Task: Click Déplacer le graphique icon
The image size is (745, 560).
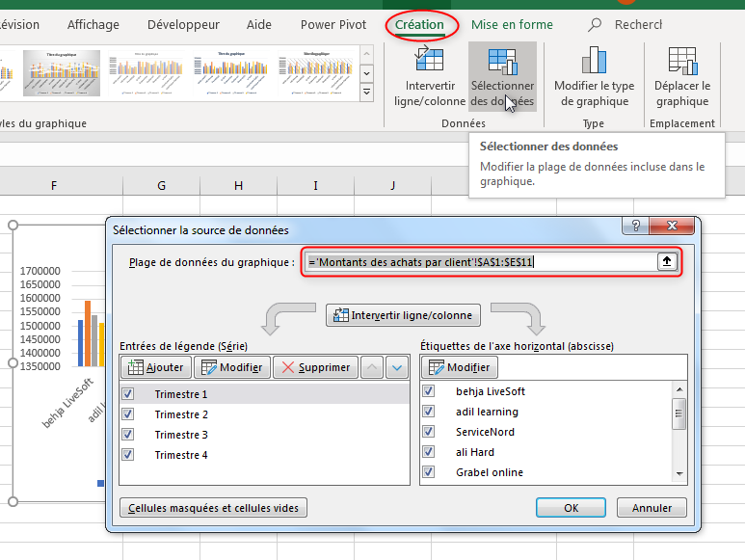Action: 682,61
